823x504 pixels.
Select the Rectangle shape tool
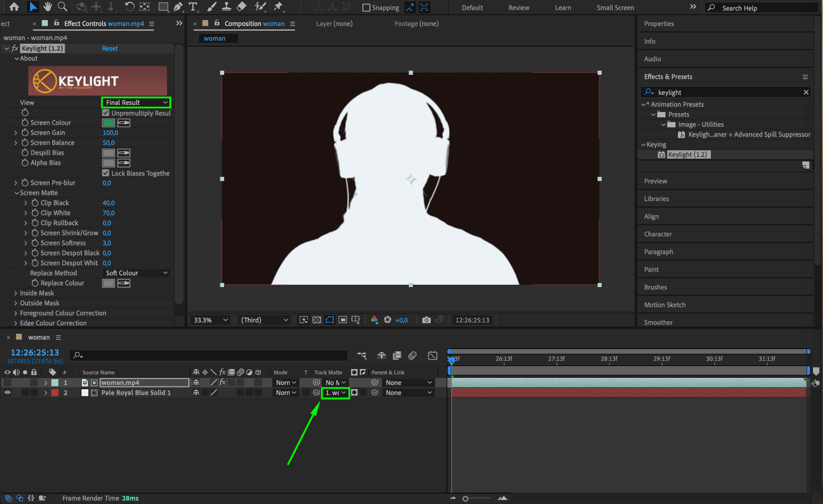click(163, 7)
